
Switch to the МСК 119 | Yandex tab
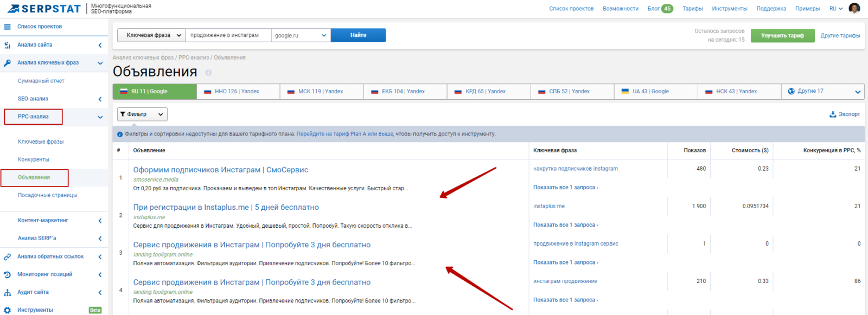tap(322, 92)
